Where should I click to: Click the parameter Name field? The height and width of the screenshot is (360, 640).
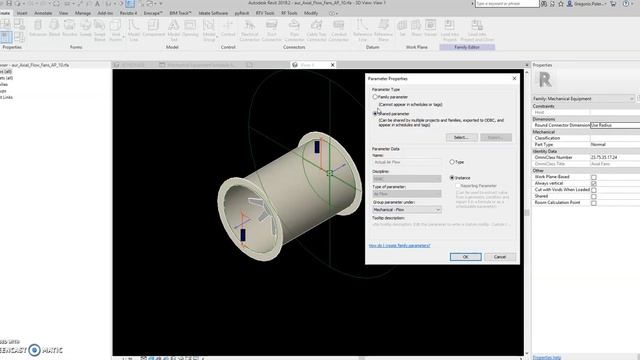[407, 162]
